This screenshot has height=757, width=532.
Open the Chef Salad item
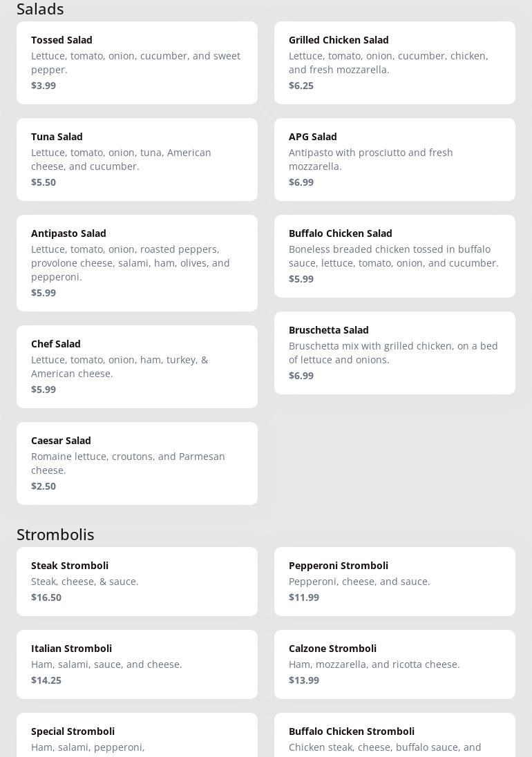coord(137,367)
